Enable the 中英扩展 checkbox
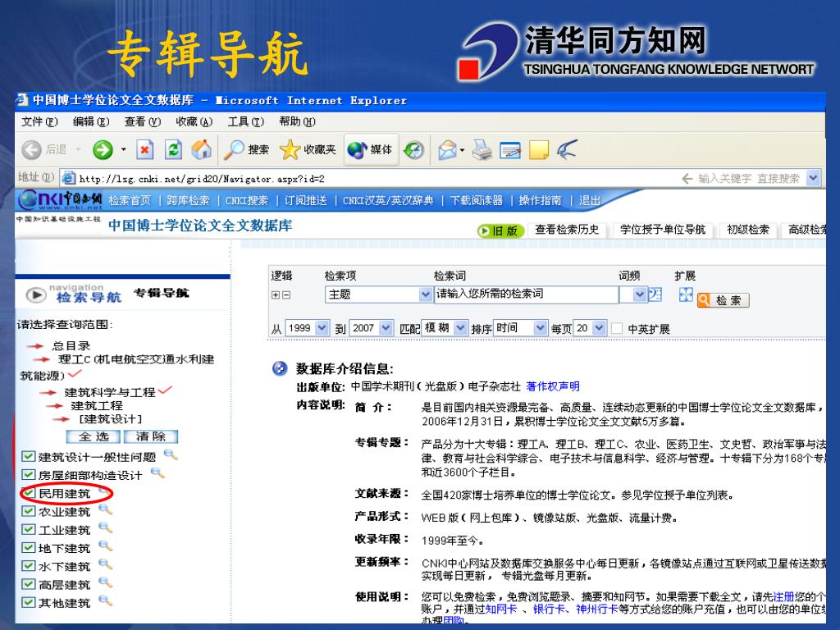The height and width of the screenshot is (630, 840). [617, 328]
